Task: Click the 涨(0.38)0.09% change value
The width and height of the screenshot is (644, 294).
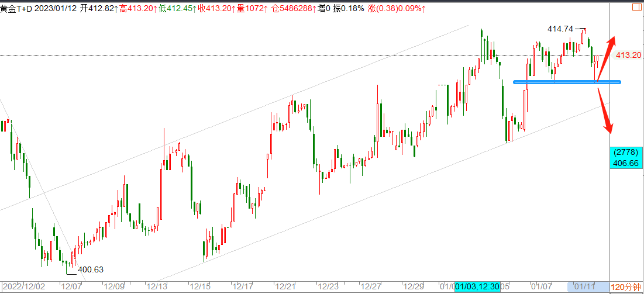Action: pos(398,9)
